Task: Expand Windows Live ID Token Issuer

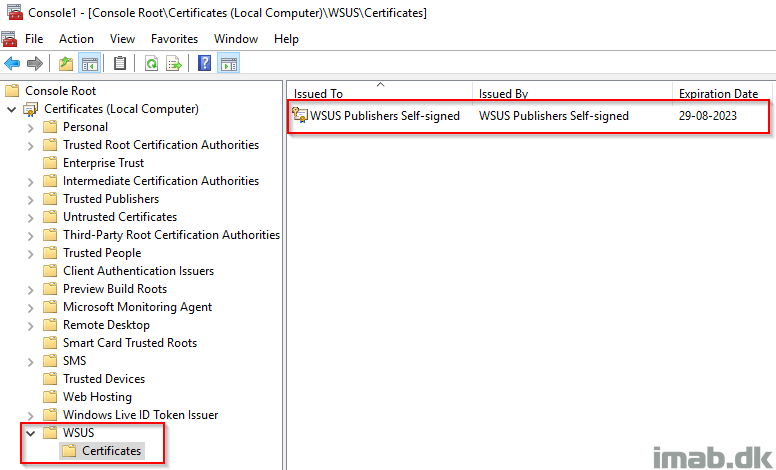Action: (31, 416)
